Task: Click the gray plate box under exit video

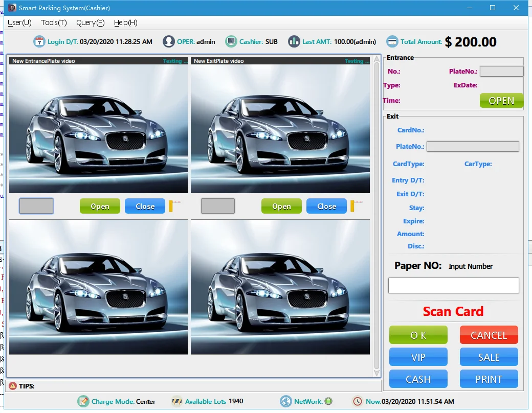Action: coord(218,206)
